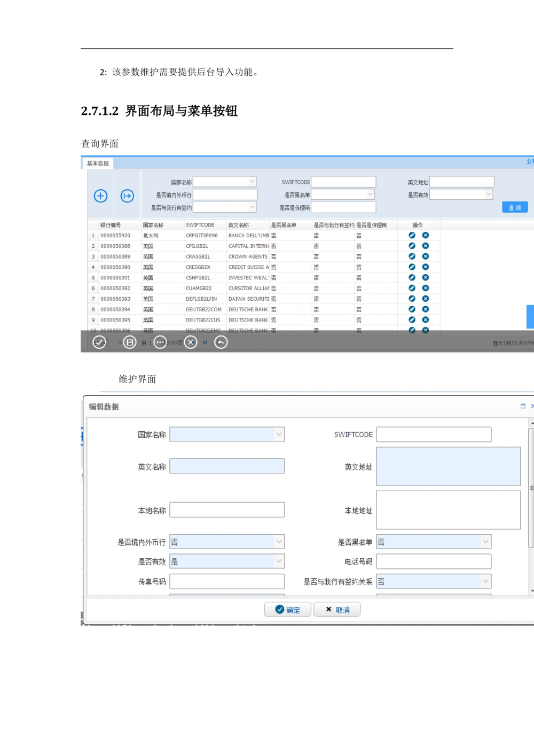Expand 是否境内外币行 dropdown in edit dialog
Screen dimensions: 534x756
point(279,542)
